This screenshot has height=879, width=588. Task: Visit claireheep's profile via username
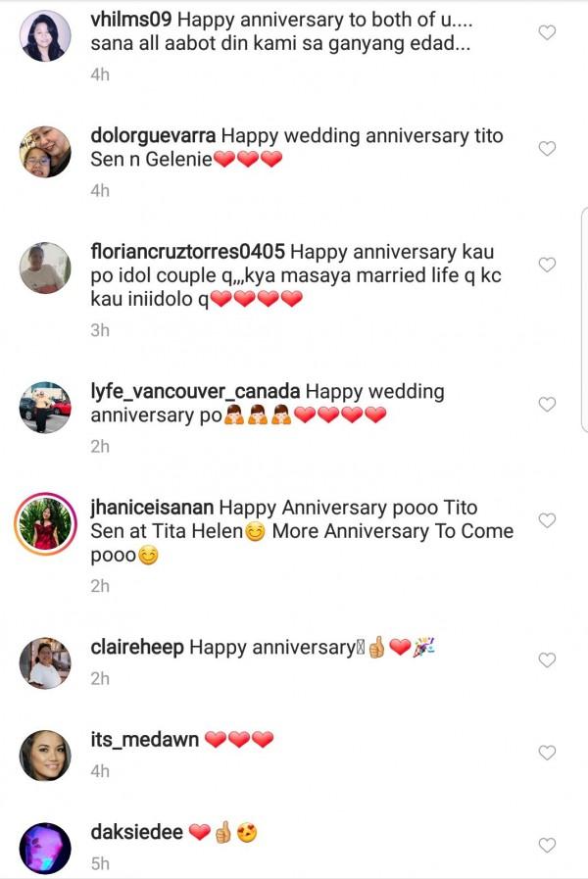pos(137,648)
